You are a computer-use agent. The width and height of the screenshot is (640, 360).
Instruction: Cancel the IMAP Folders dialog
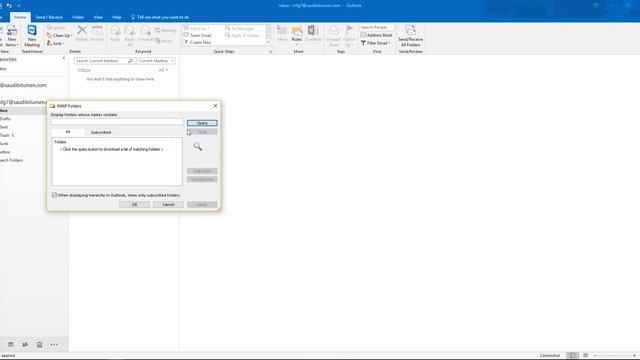click(168, 204)
